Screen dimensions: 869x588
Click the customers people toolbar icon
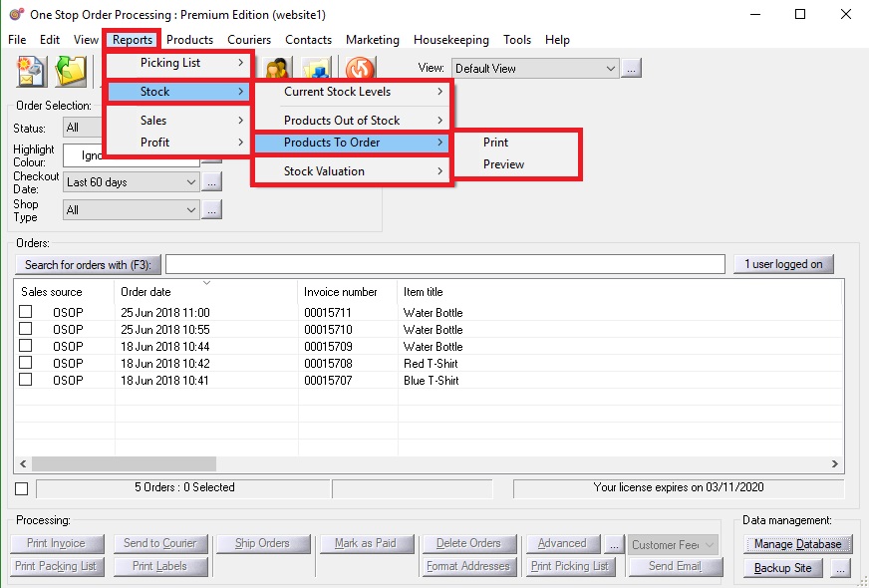click(277, 69)
